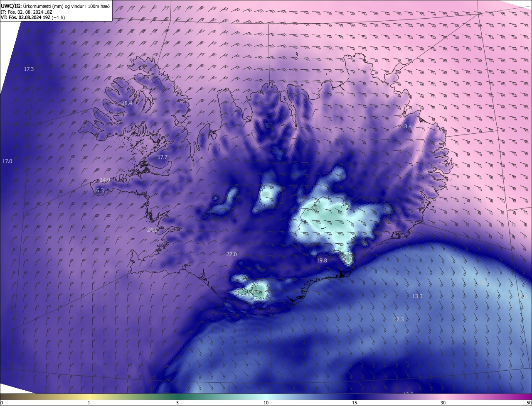Click the color scale tick label '1'

coord(89,403)
